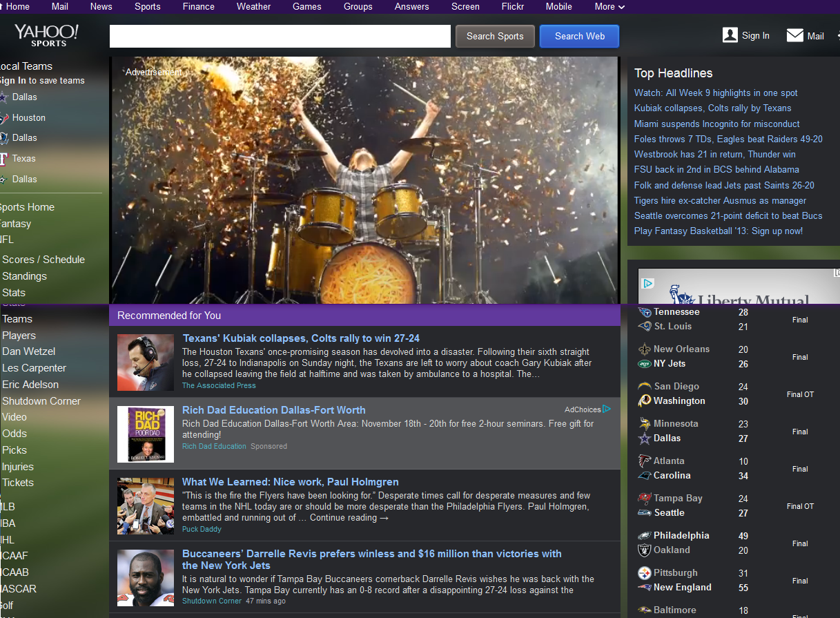Viewport: 840px width, 618px height.
Task: Open 'FSU back in 2nd in BCS' headline
Action: (x=716, y=169)
